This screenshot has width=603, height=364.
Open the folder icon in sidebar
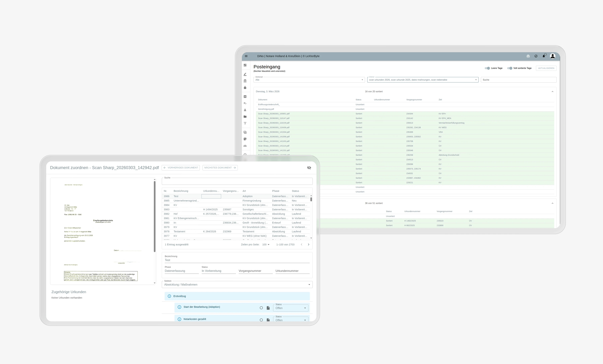click(245, 117)
